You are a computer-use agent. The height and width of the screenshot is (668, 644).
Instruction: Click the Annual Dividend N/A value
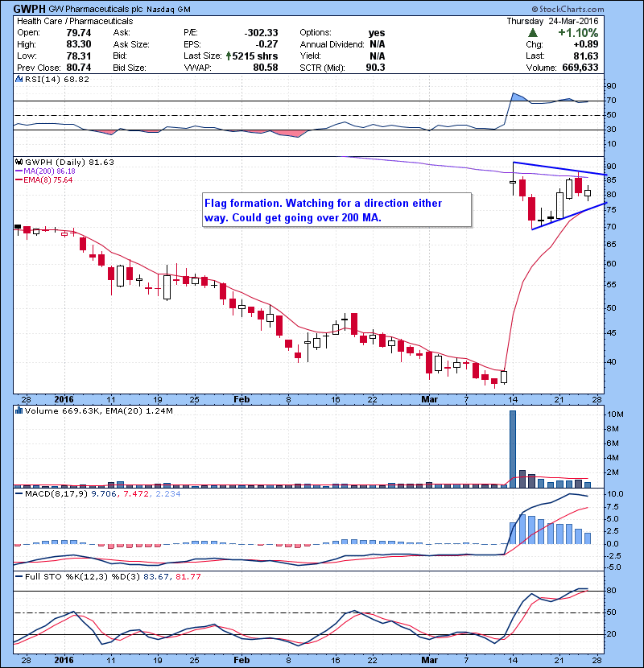tap(378, 44)
